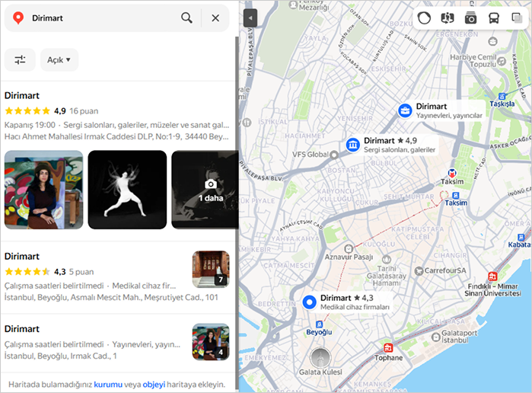Click the search magnifier icon
The height and width of the screenshot is (393, 532).
(186, 18)
